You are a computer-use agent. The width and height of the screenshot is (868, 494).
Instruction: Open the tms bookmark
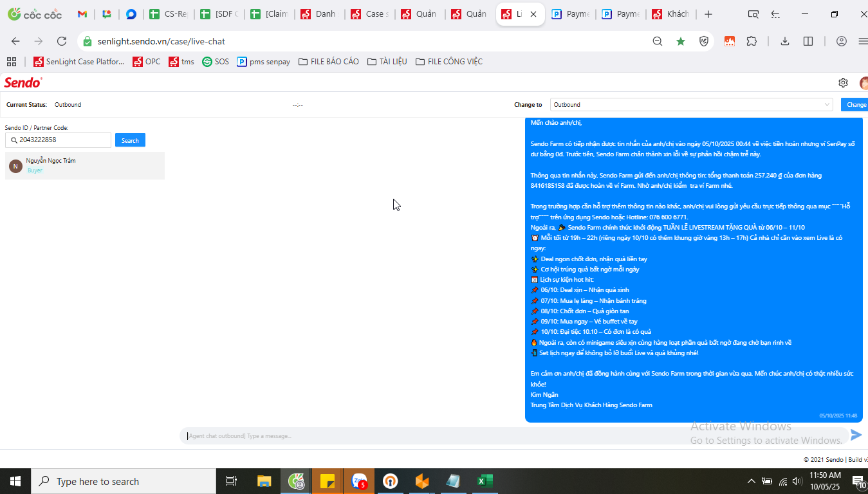(x=181, y=62)
